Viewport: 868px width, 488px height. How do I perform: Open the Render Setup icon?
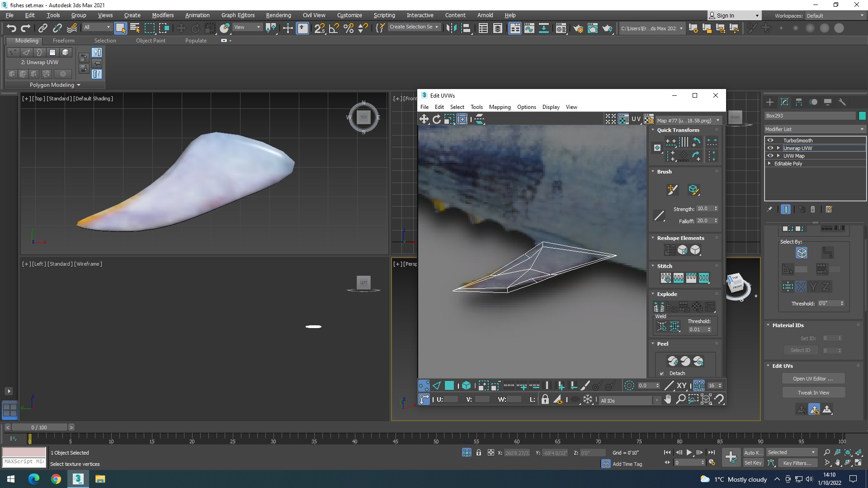[578, 28]
